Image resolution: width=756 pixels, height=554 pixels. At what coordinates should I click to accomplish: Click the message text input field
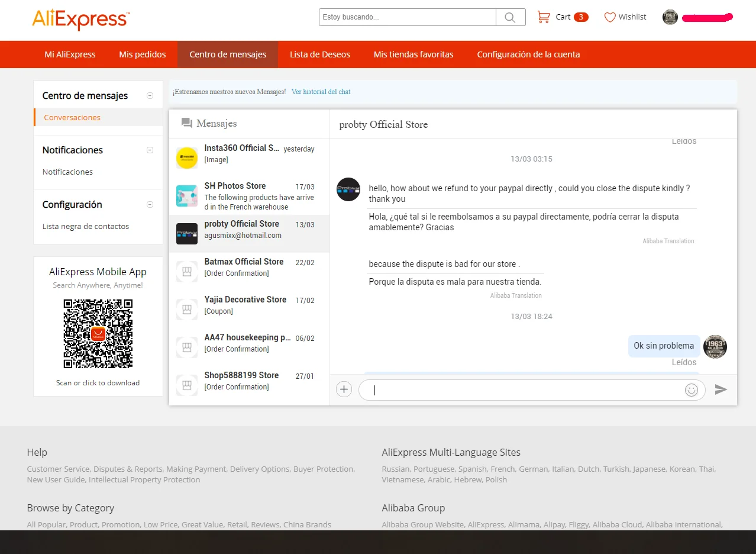pyautogui.click(x=532, y=390)
